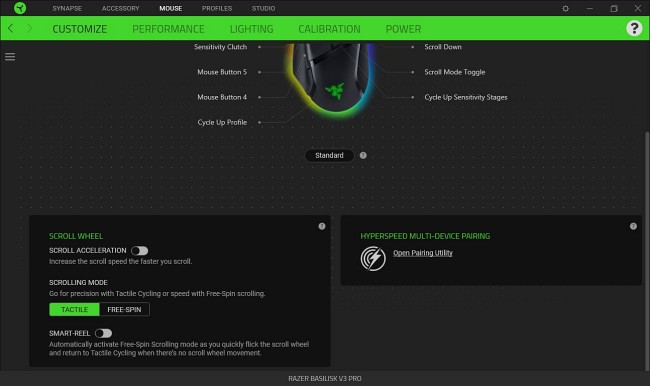This screenshot has height=386, width=650.
Task: Open the hamburger menu in sidebar
Action: tap(10, 56)
